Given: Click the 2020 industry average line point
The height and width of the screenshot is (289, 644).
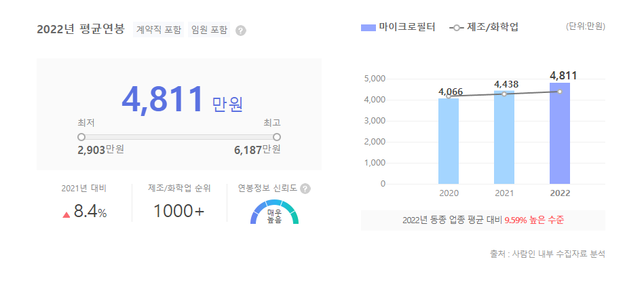Looking at the screenshot, I should coord(449,96).
